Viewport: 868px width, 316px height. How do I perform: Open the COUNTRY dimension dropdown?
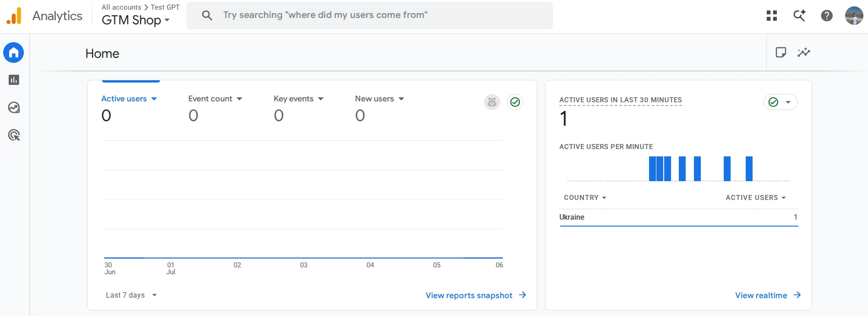pyautogui.click(x=585, y=198)
